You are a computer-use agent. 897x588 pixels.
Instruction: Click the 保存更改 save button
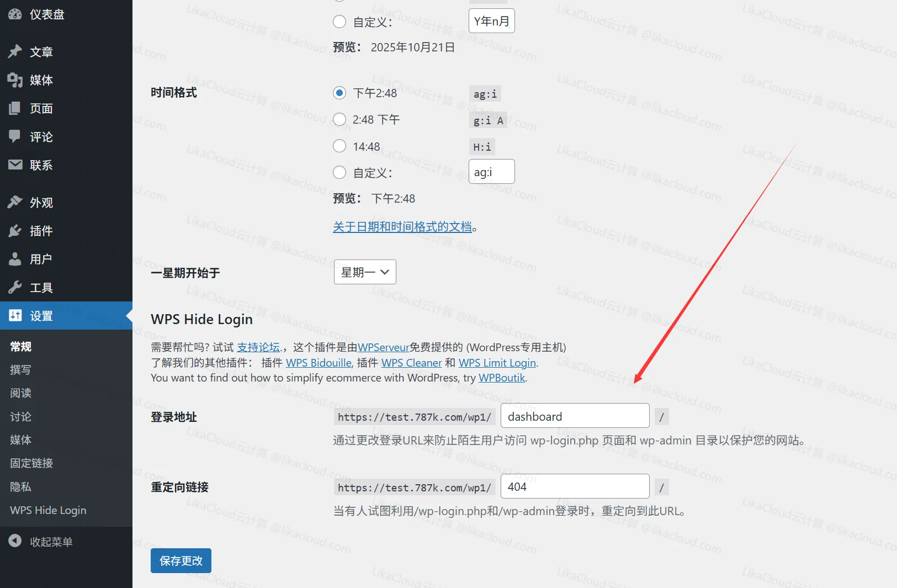pos(180,560)
